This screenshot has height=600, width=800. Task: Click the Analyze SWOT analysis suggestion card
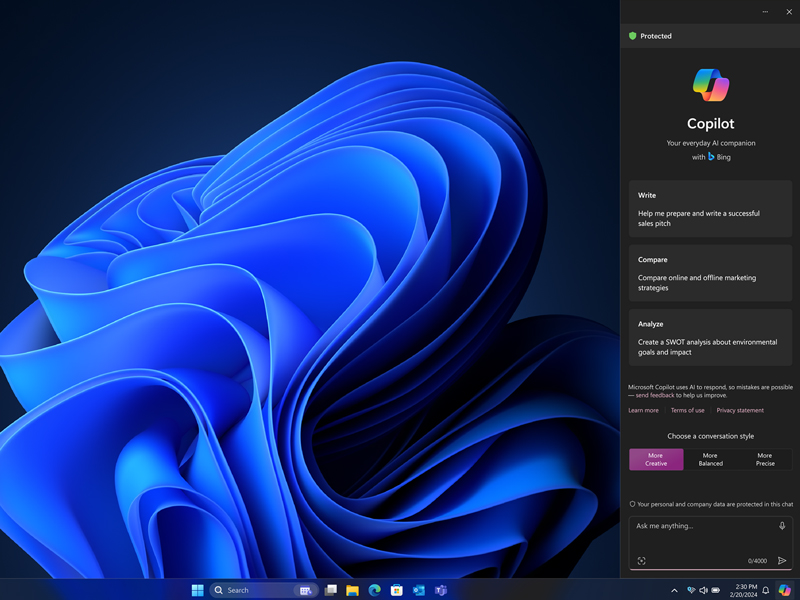710,337
